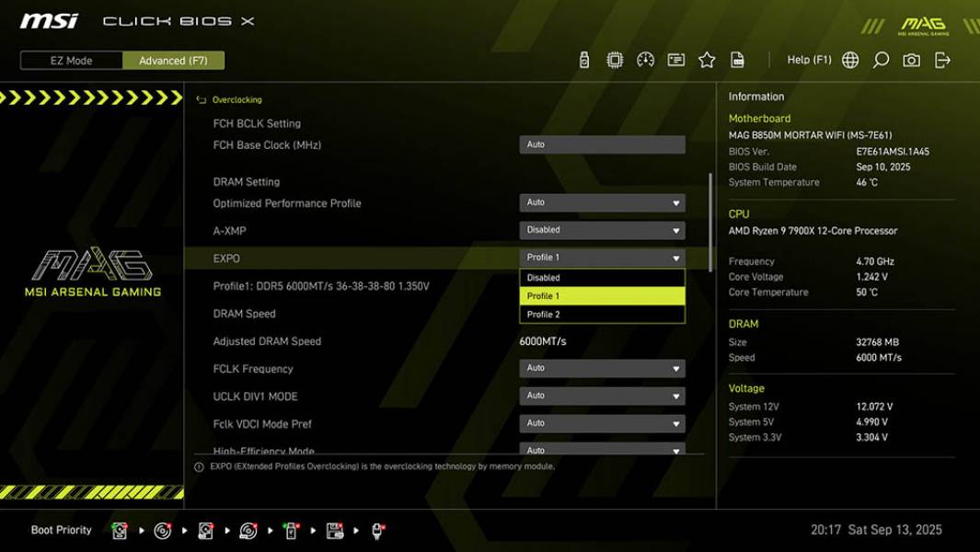This screenshot has width=980, height=552.
Task: Select the first hard drive in Boot Priority
Action: pos(121,530)
